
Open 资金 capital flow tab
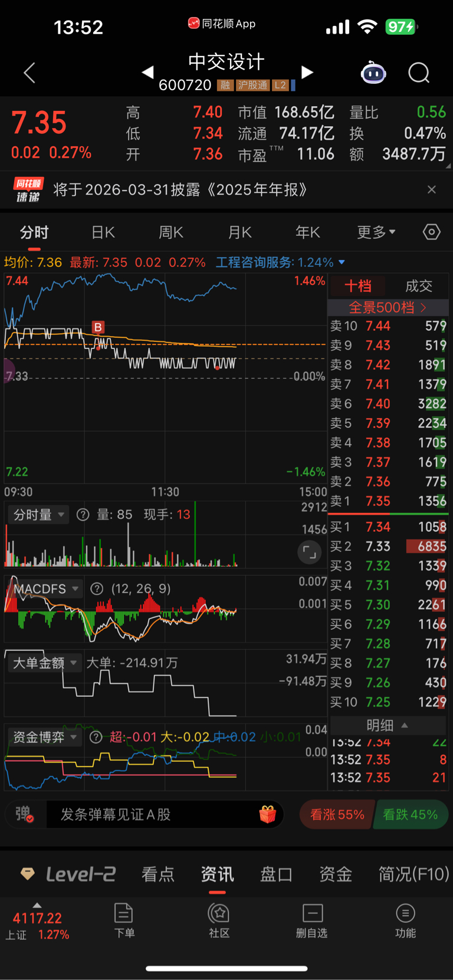click(336, 874)
